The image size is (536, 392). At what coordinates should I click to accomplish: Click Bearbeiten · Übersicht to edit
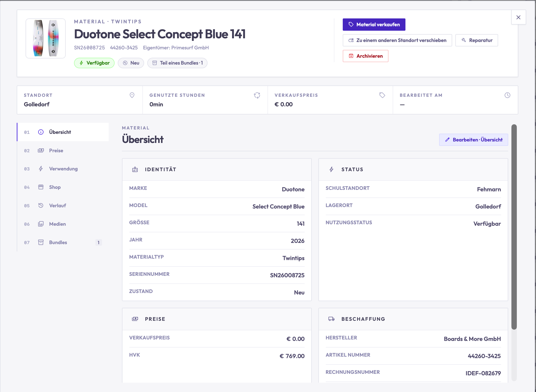click(474, 140)
